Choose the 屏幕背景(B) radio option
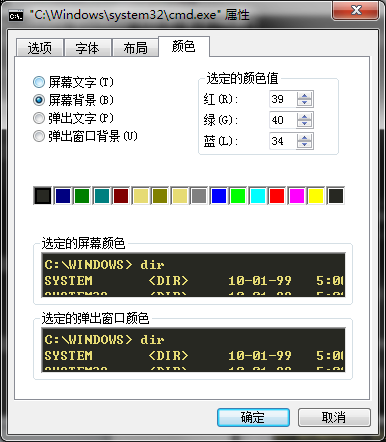 [x=74, y=100]
